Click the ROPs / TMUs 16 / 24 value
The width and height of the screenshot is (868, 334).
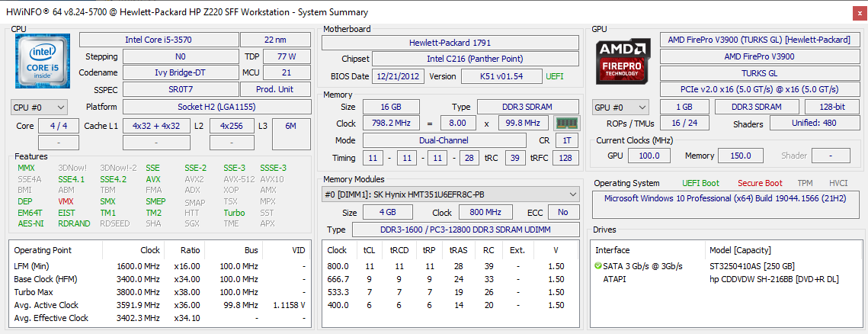(x=684, y=123)
